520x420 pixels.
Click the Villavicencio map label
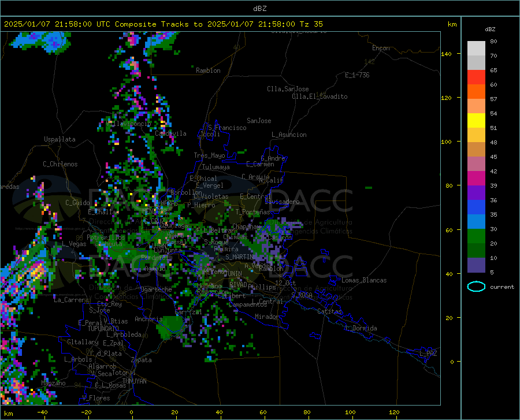[x=129, y=124]
